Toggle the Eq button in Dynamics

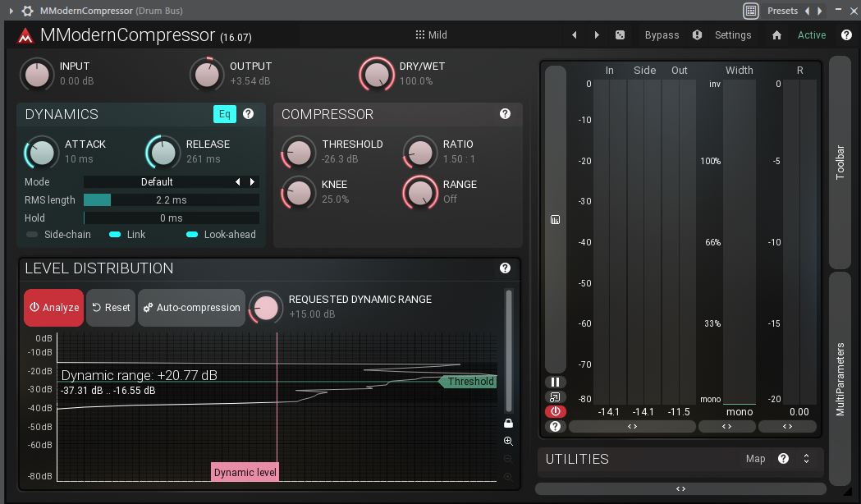coord(225,113)
